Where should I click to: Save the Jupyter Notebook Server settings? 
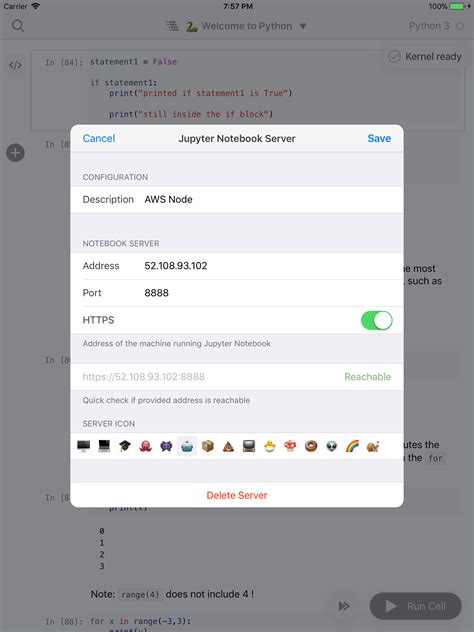(x=379, y=138)
